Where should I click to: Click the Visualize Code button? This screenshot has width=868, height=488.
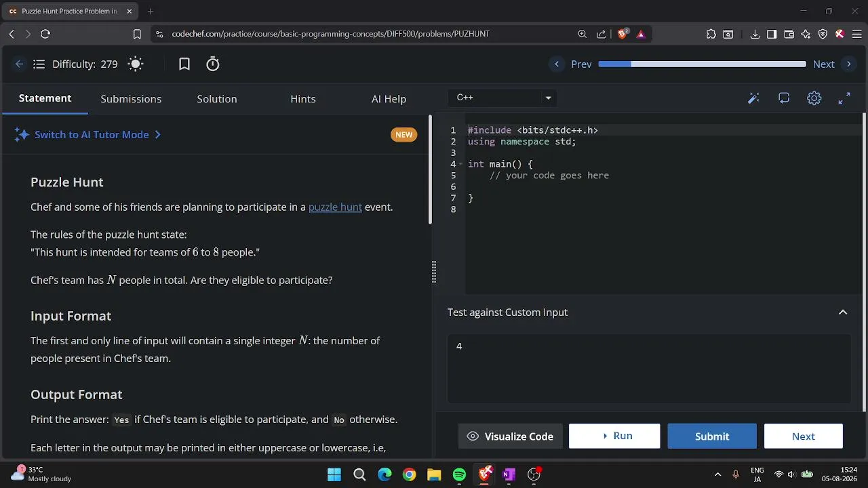point(510,436)
